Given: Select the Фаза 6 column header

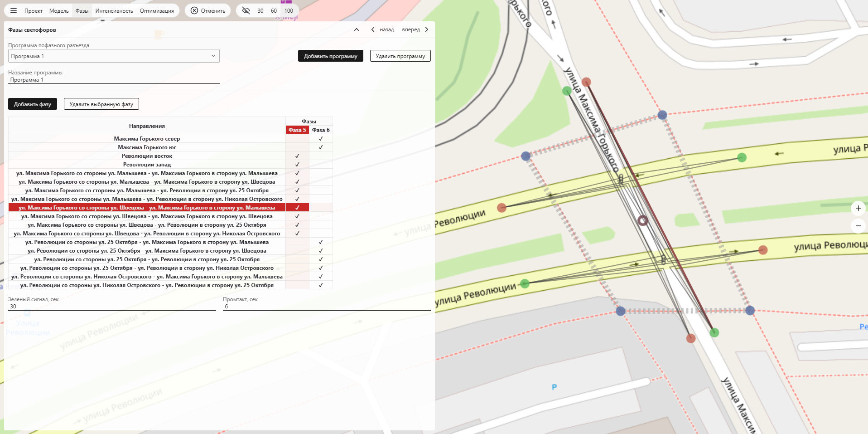Looking at the screenshot, I should 321,130.
